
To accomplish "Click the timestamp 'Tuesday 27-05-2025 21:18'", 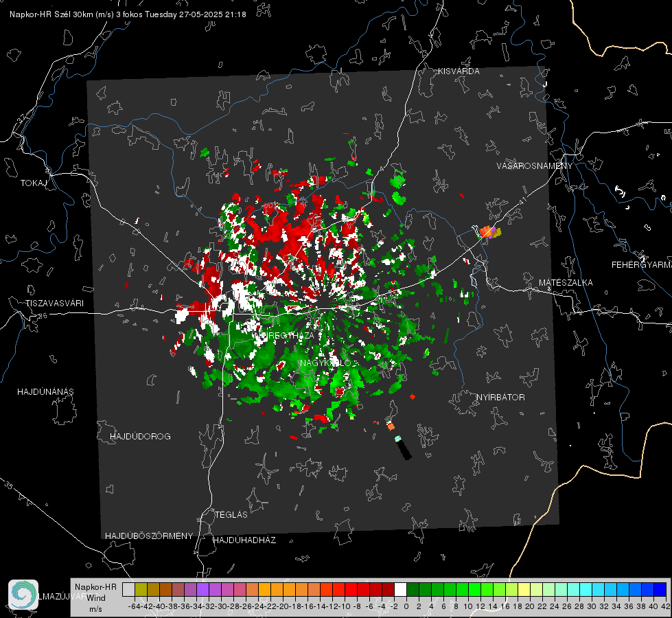I will coord(196,14).
